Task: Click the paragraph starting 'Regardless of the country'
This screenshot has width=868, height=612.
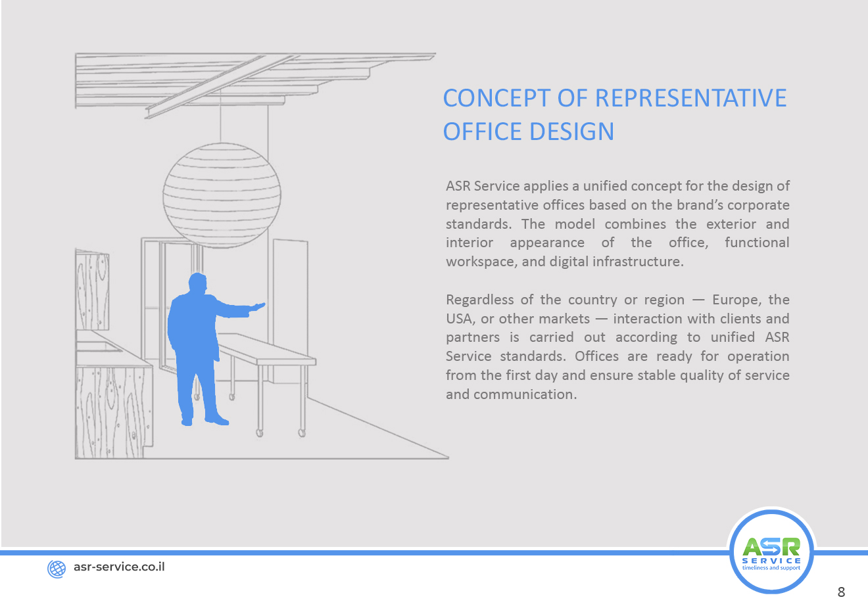Action: [617, 346]
